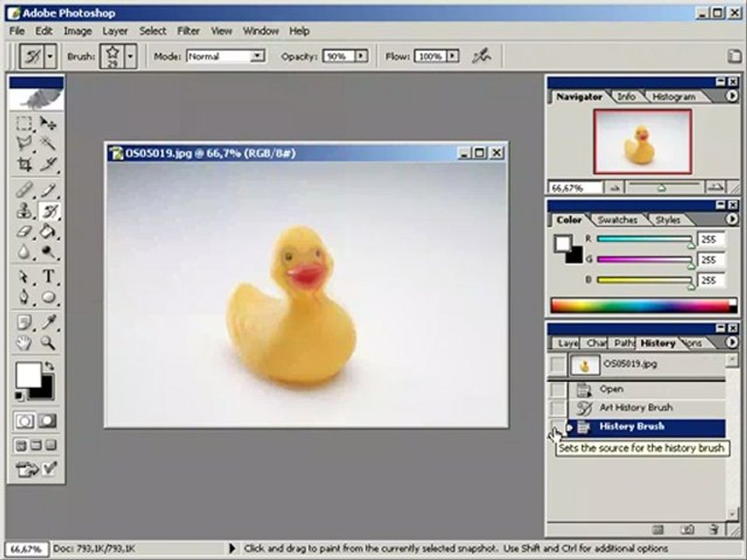Switch to Quick Mask Mode
This screenshot has height=560, width=747.
click(47, 421)
